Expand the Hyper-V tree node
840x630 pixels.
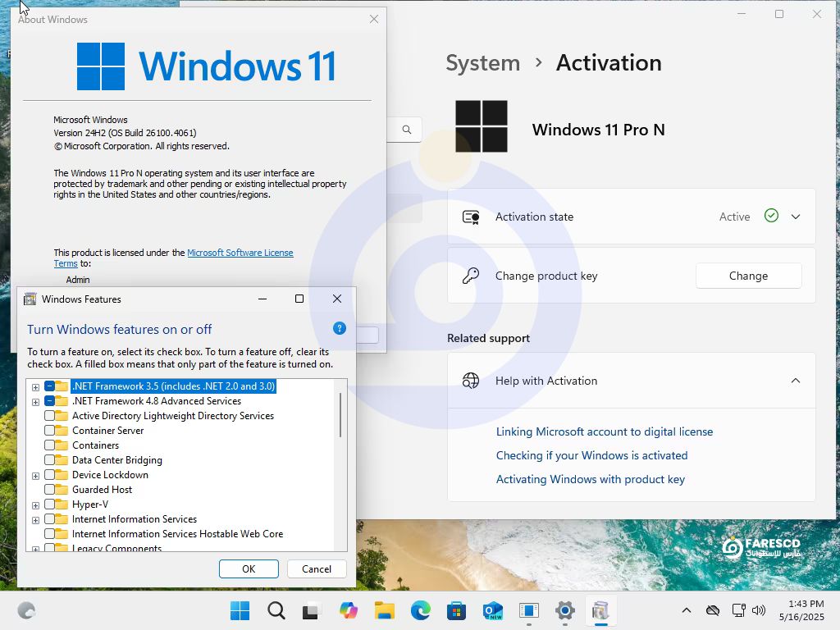[x=35, y=505]
